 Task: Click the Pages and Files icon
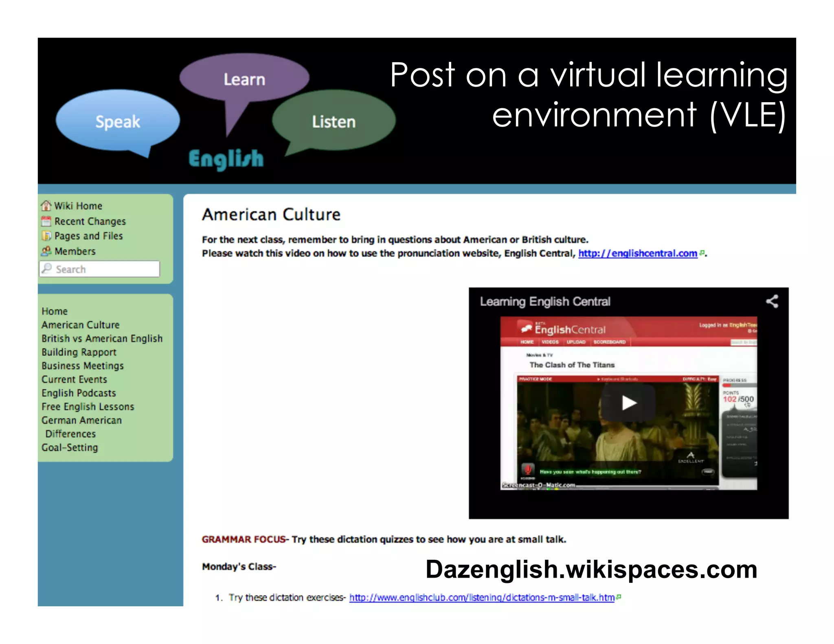46,236
